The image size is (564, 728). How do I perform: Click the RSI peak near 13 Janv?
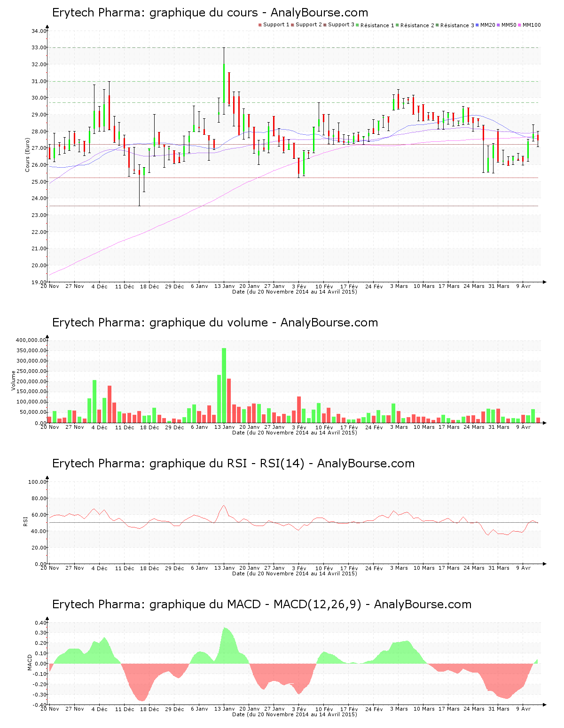pyautogui.click(x=224, y=506)
